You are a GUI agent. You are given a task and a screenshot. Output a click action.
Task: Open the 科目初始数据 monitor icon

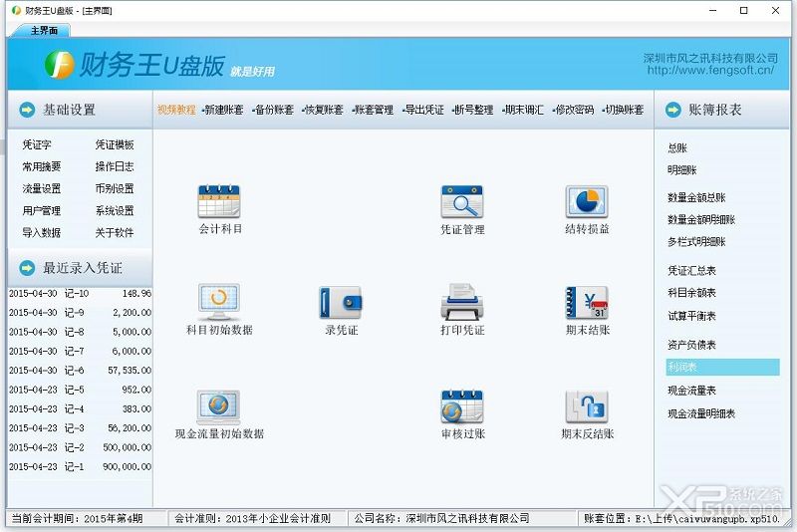(x=219, y=302)
